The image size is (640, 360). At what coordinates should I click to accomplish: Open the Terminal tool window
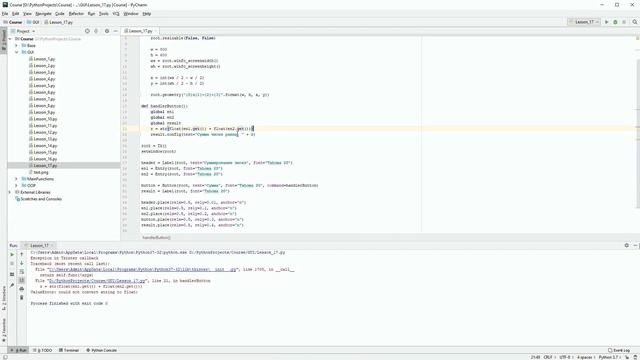point(69,350)
